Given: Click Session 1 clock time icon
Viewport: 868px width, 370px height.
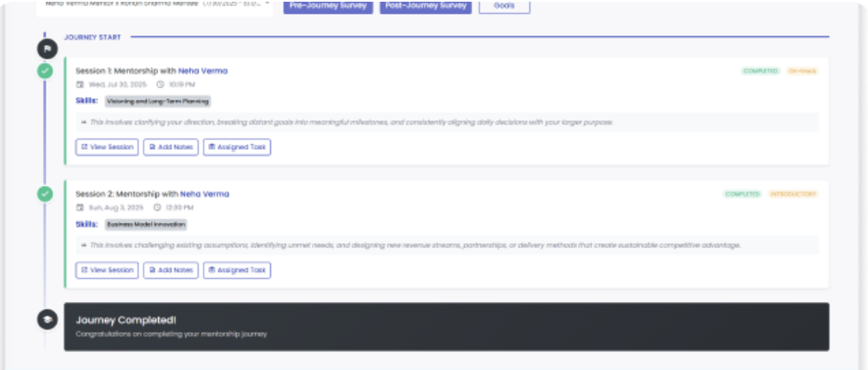Looking at the screenshot, I should [161, 84].
